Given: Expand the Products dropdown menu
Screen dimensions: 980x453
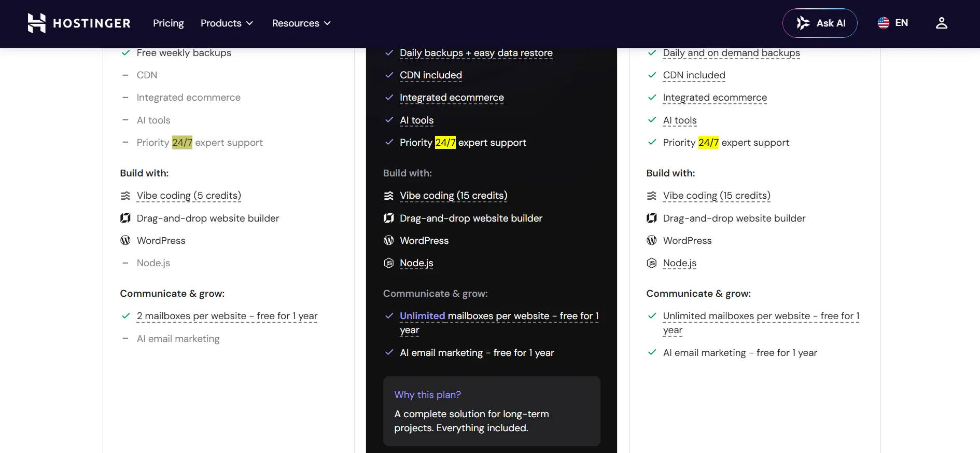Looking at the screenshot, I should pos(227,23).
